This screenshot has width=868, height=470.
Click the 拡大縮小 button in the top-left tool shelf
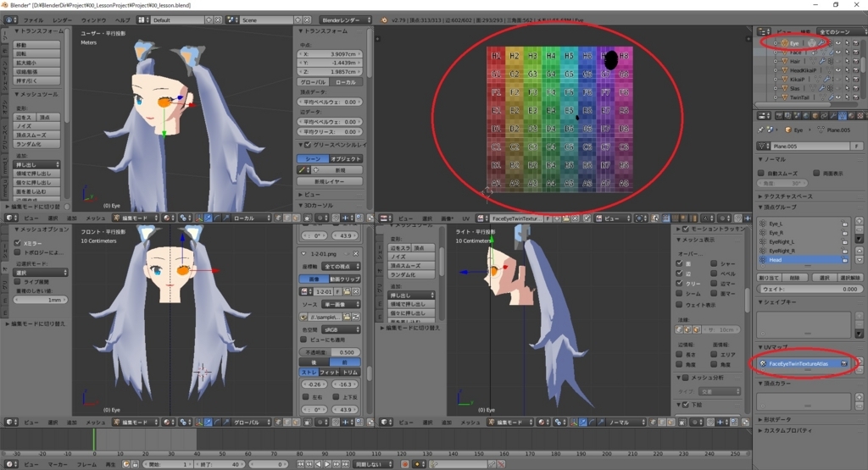[x=36, y=63]
